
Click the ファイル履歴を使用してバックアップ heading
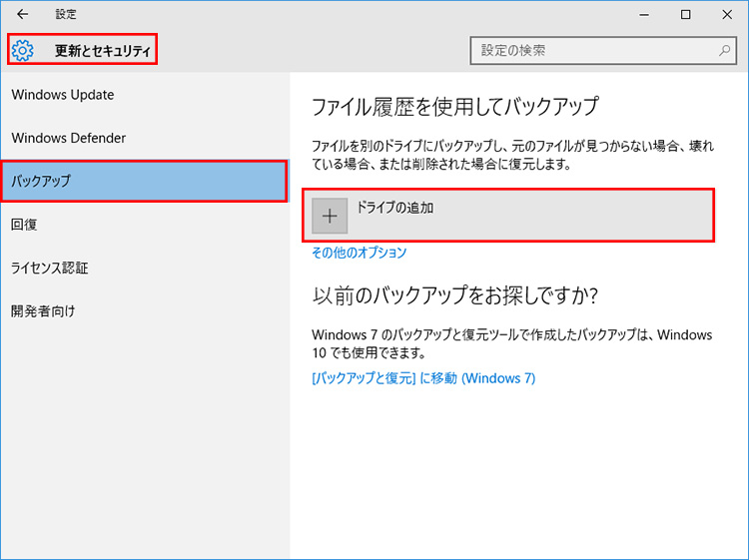(x=454, y=107)
